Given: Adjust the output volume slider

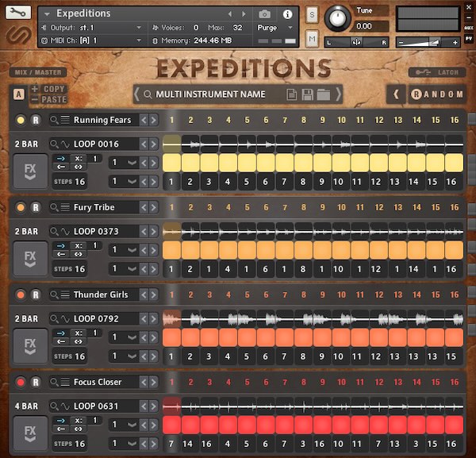Looking at the screenshot, I should click(428, 43).
